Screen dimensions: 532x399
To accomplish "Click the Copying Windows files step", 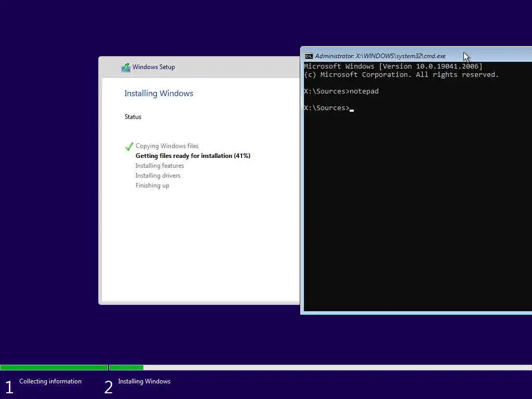I will (167, 146).
